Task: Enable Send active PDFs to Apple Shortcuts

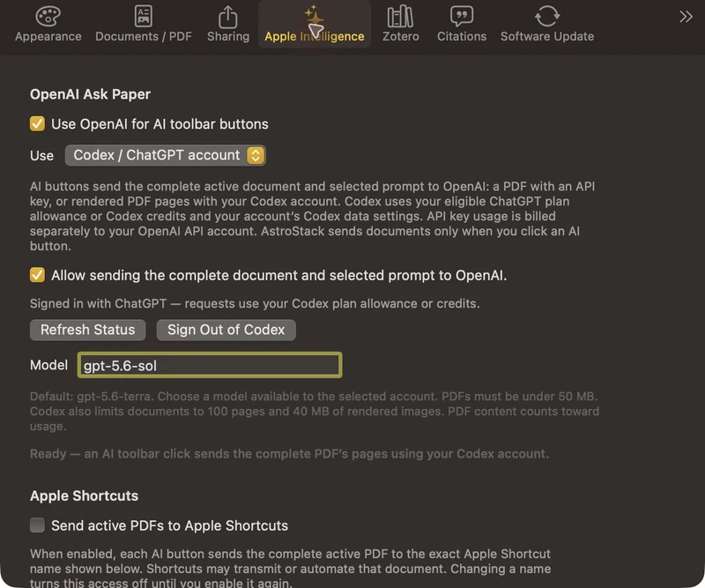Action: (37, 525)
